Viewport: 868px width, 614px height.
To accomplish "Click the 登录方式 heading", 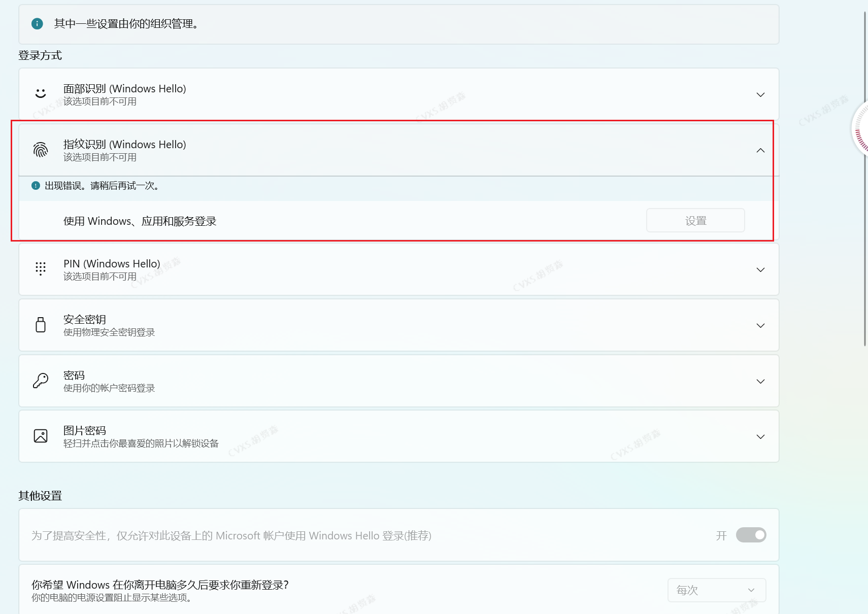I will click(40, 55).
